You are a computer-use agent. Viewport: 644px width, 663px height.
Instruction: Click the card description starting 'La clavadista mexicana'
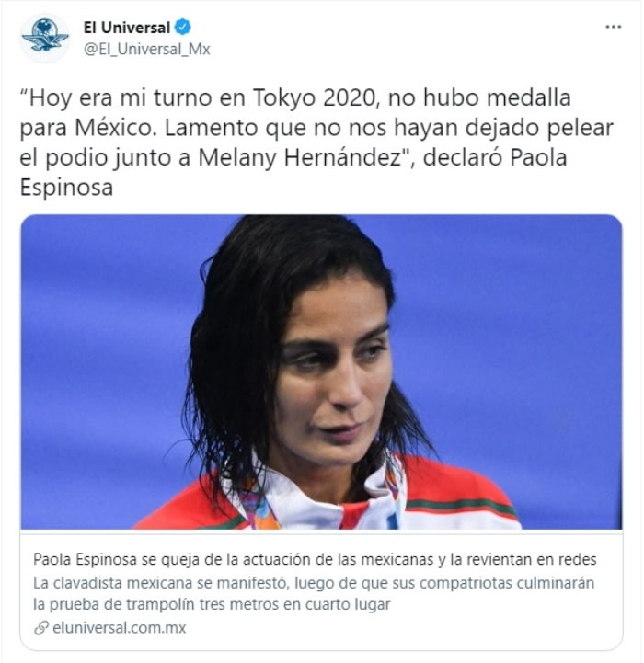tap(314, 594)
